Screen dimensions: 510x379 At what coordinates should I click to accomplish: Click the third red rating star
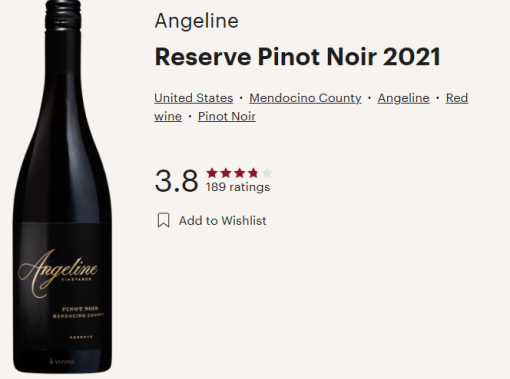click(239, 173)
